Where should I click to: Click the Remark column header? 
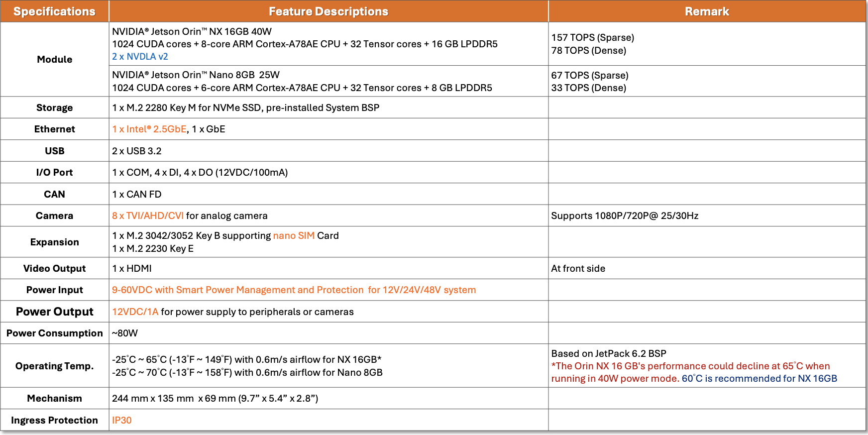coord(707,11)
